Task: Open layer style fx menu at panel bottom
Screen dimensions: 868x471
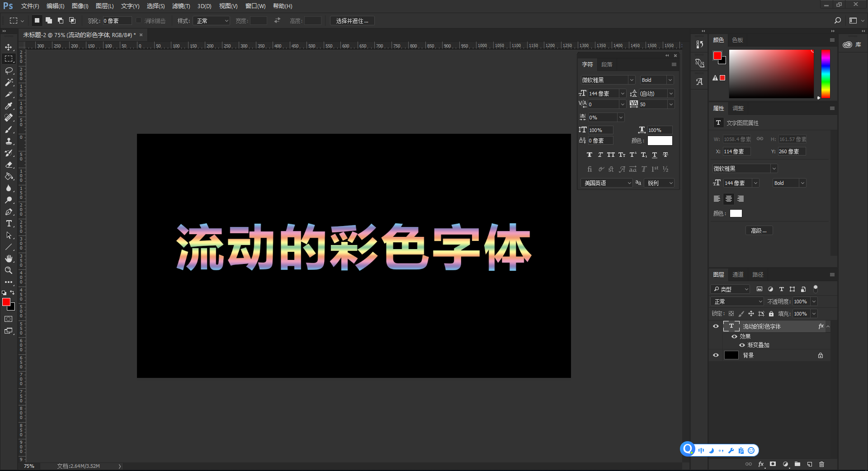Action: point(761,464)
